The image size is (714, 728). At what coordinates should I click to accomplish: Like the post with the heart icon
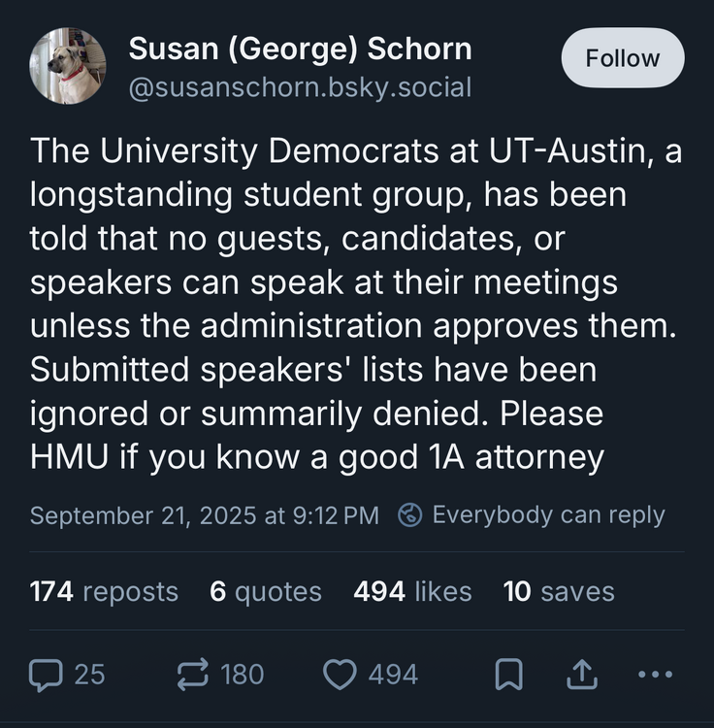point(339,674)
